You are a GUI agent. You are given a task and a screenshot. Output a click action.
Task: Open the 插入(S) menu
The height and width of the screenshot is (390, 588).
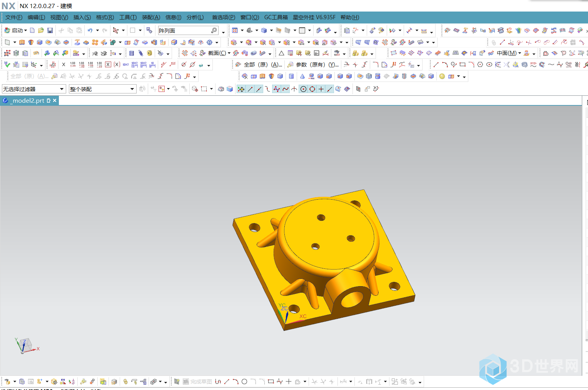click(82, 17)
